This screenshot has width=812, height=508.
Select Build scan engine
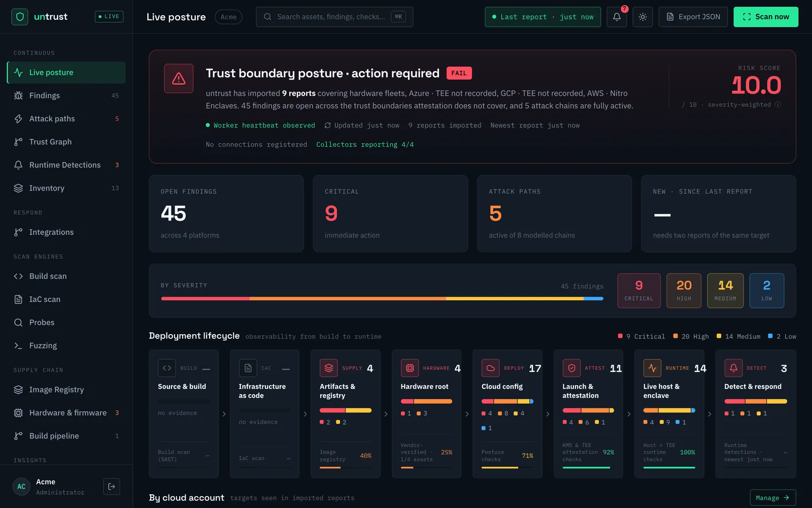[66, 276]
